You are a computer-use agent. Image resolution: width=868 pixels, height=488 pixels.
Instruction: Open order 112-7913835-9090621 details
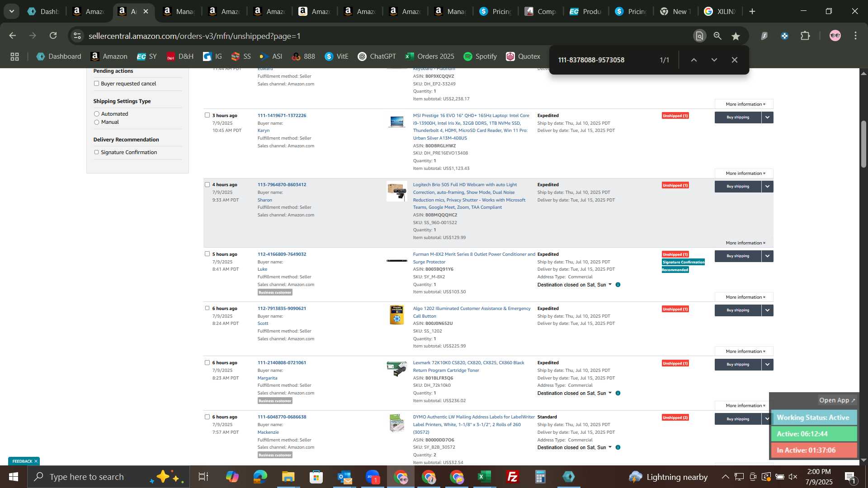point(282,309)
